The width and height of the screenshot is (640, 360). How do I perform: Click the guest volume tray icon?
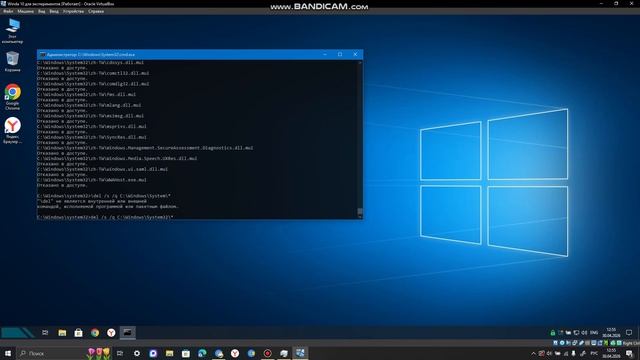[x=584, y=333]
